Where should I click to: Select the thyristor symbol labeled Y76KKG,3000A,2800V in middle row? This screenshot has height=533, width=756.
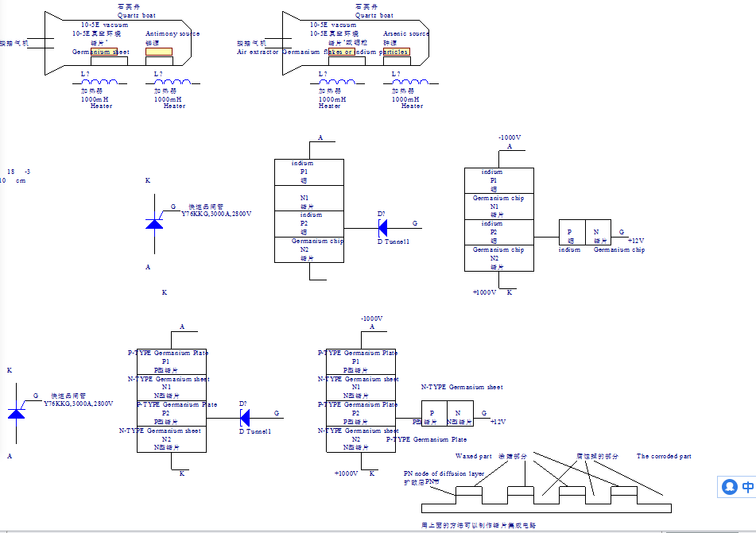pos(154,222)
